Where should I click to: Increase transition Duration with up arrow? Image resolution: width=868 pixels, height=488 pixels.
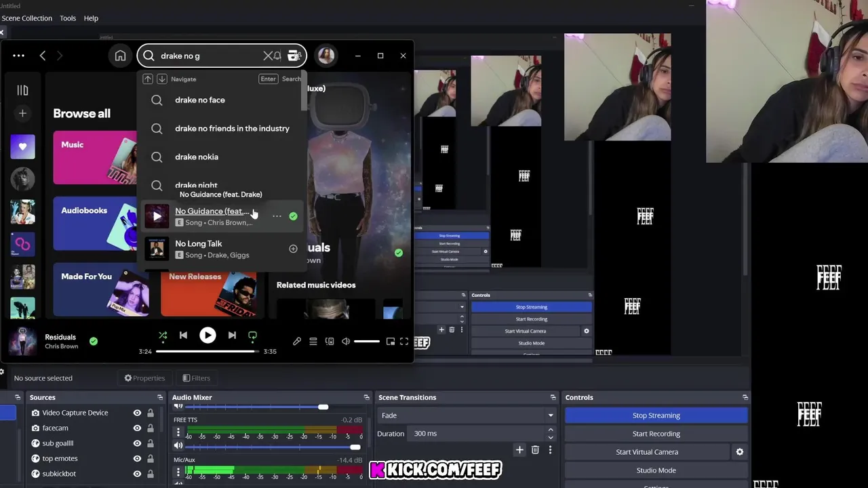coord(551,430)
